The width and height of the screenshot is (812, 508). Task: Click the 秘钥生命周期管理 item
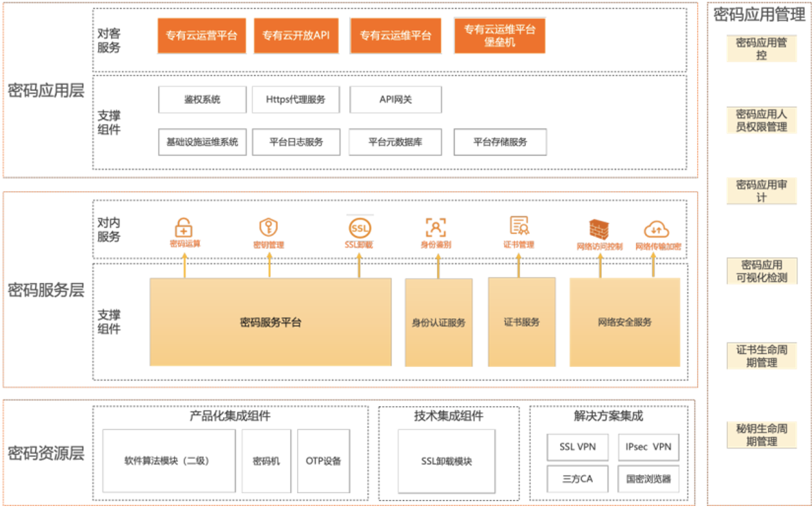tap(761, 435)
